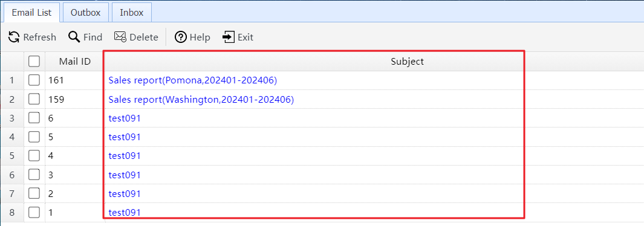Click the Exit arrow icon
This screenshot has height=226, width=644.
228,37
